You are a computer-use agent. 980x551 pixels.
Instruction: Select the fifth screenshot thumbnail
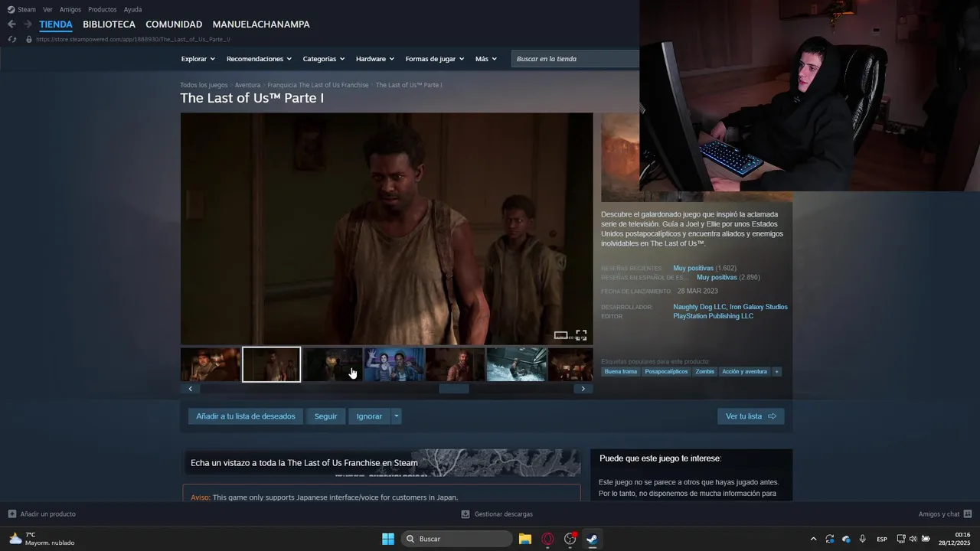pos(456,364)
